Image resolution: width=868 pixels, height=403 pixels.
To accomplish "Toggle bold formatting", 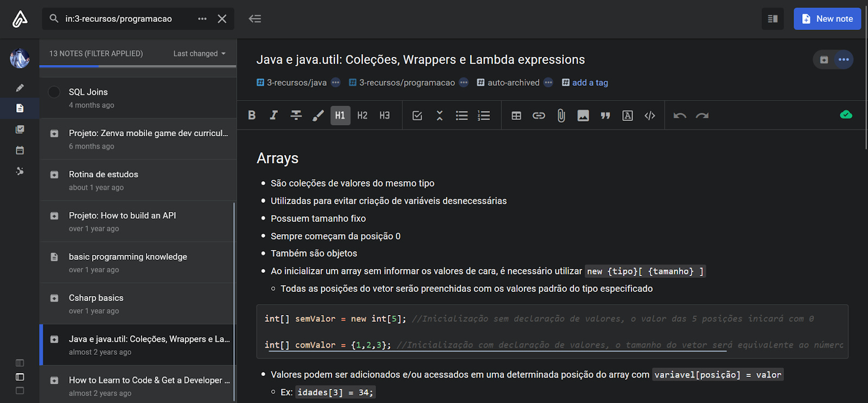I will click(252, 115).
